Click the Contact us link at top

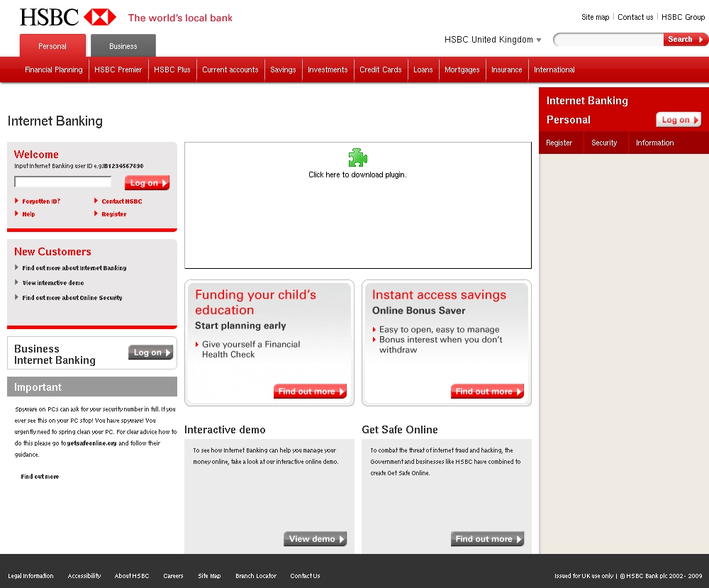(x=635, y=17)
